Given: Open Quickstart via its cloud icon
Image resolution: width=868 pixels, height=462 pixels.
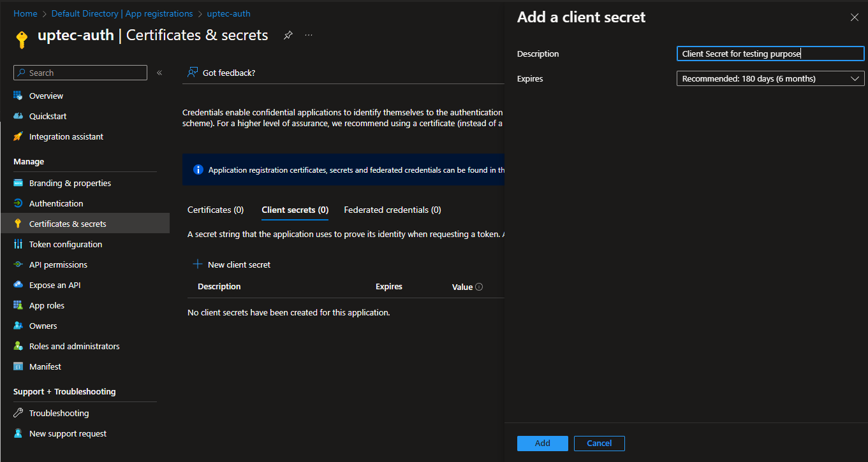Looking at the screenshot, I should point(18,116).
